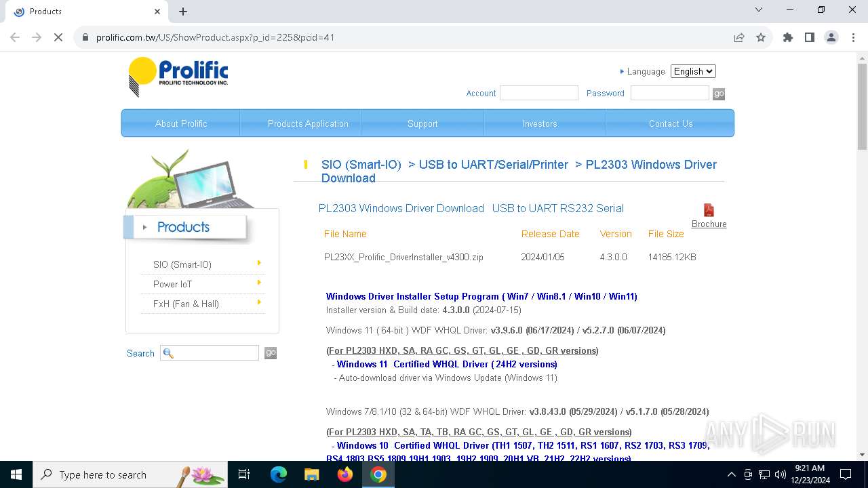Open Chrome profile avatar
The height and width of the screenshot is (488, 868).
click(831, 37)
